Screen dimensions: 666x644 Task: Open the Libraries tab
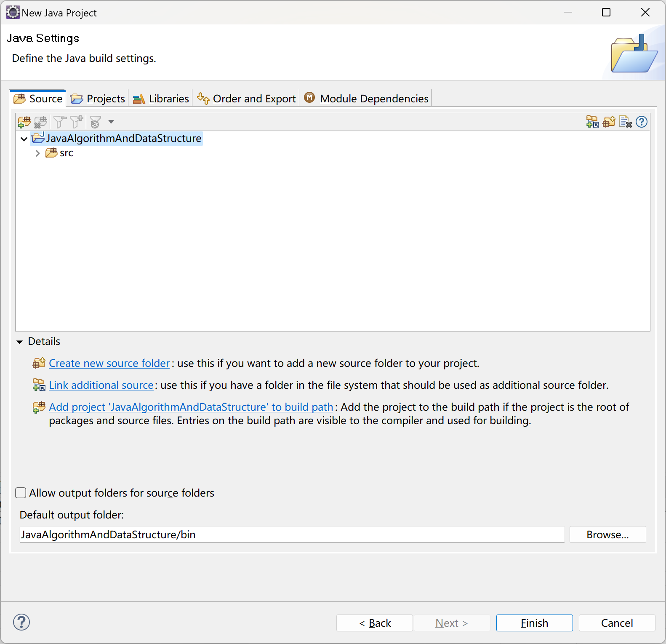161,99
